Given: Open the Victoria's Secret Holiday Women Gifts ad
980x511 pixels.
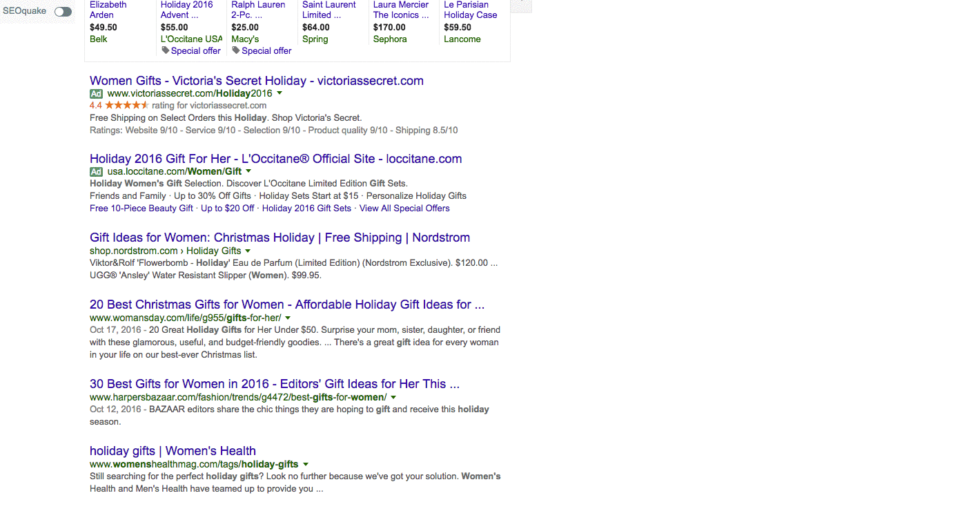Looking at the screenshot, I should pos(257,81).
